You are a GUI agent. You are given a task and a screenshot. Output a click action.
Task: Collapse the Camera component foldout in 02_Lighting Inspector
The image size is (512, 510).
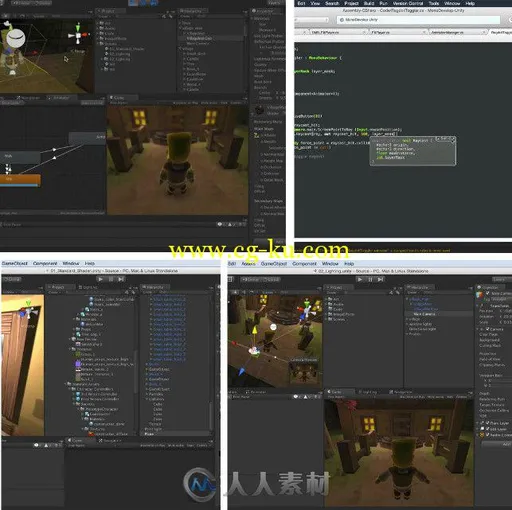tap(477, 329)
